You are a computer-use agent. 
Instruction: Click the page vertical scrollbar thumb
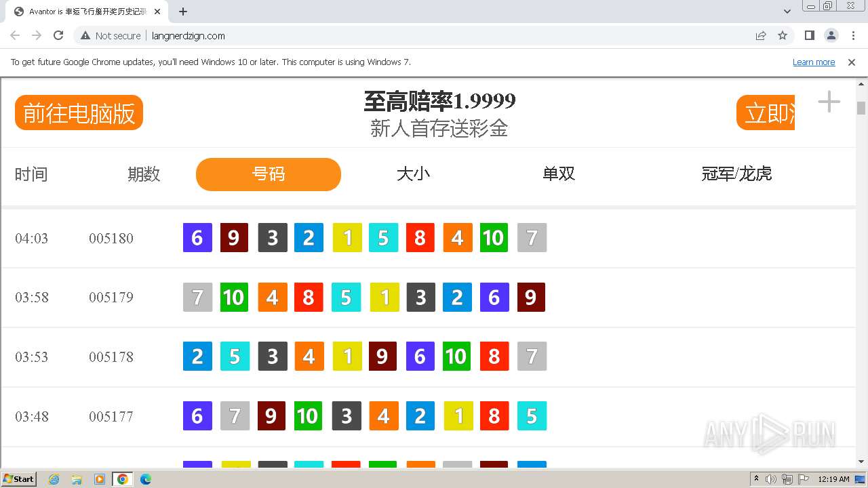(861, 108)
